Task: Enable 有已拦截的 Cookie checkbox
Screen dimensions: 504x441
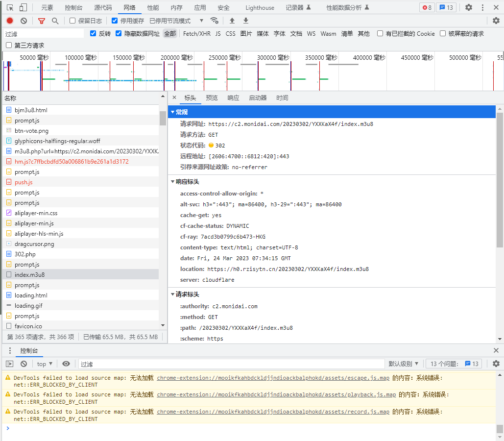Action: (x=380, y=33)
